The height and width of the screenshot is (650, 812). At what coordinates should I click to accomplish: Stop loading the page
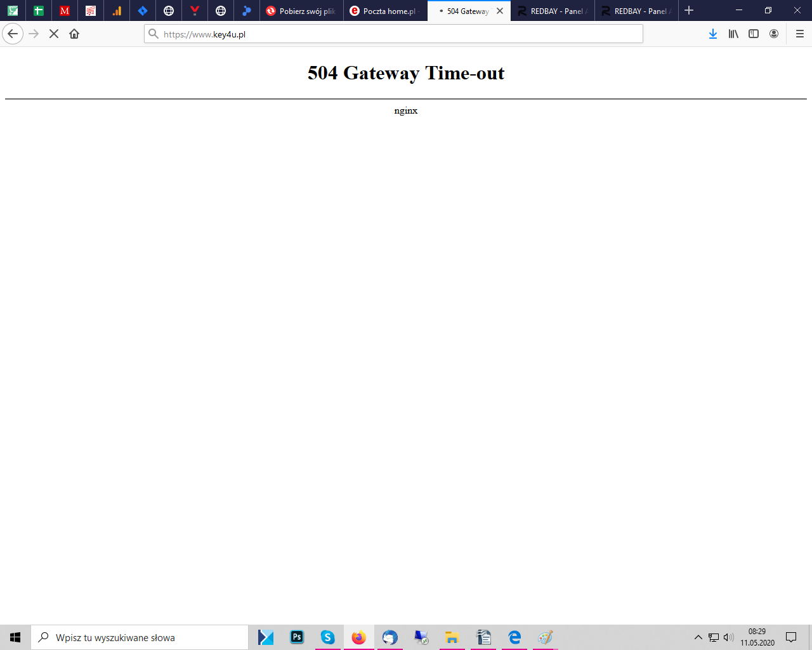coord(54,34)
